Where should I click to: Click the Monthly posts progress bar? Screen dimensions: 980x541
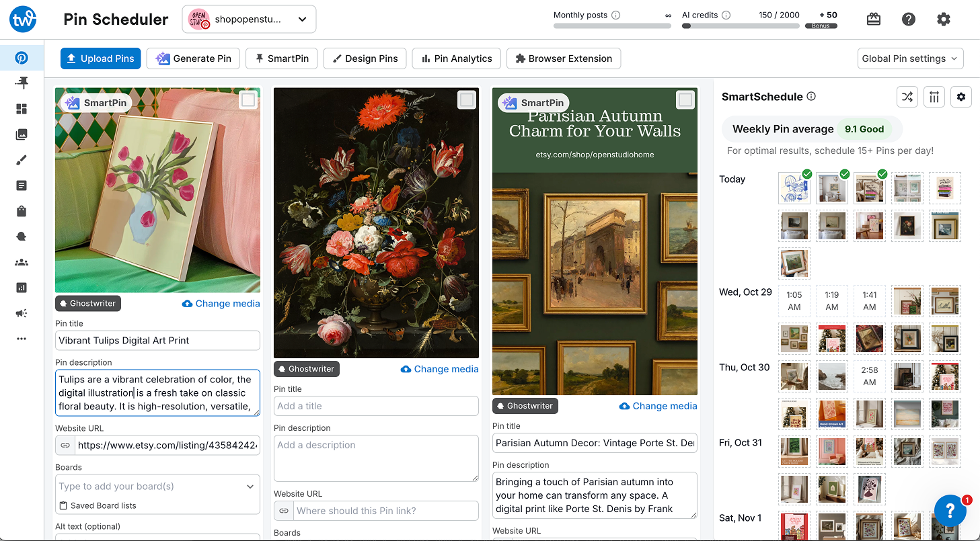(x=612, y=26)
